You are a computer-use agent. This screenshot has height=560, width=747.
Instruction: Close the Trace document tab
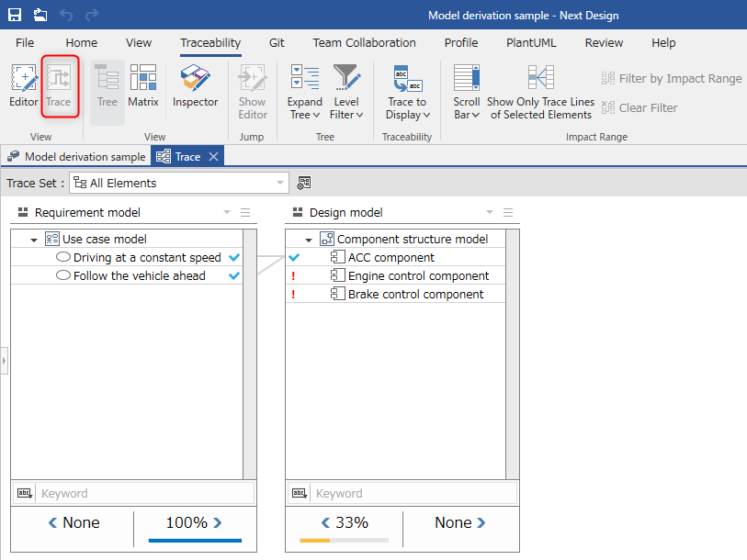click(214, 157)
